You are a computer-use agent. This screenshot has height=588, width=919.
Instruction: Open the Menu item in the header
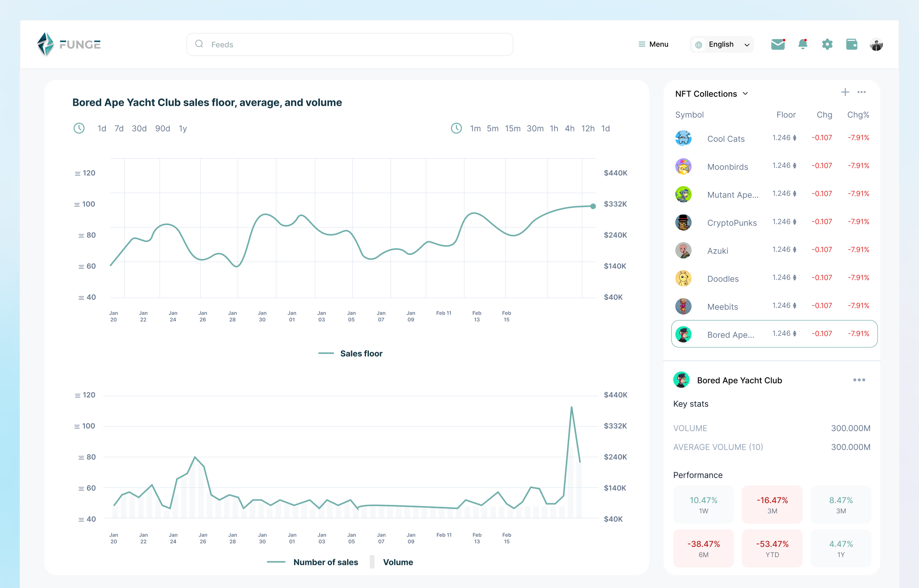pyautogui.click(x=653, y=44)
